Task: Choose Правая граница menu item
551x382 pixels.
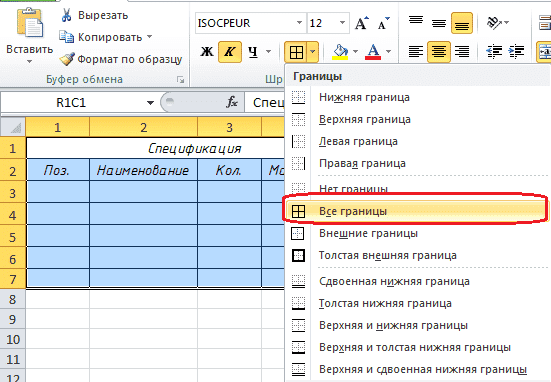Action: [x=417, y=163]
